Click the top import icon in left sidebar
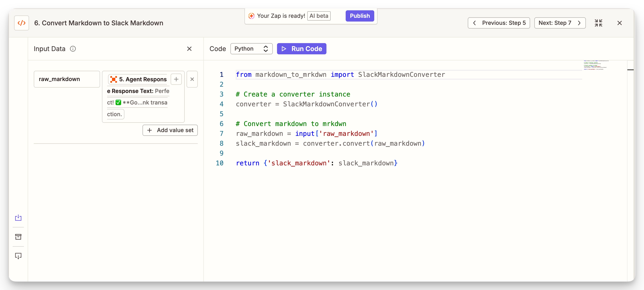This screenshot has height=290, width=644. click(18, 218)
